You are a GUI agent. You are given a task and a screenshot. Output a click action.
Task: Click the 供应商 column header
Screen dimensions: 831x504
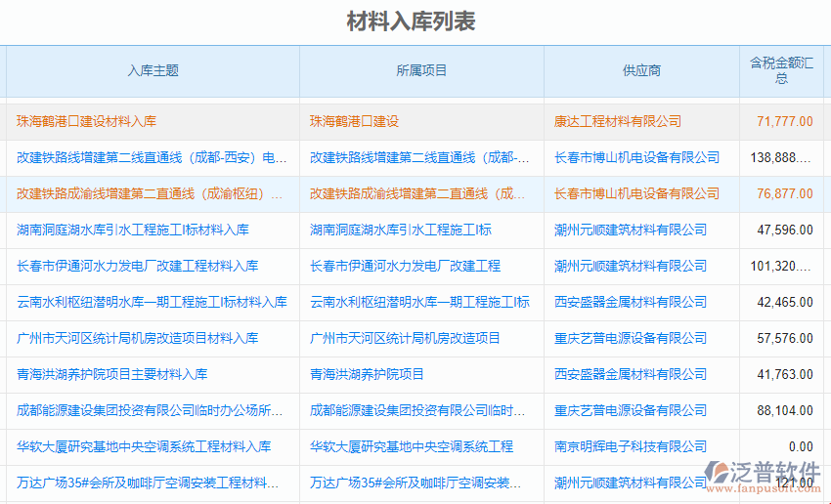(641, 71)
